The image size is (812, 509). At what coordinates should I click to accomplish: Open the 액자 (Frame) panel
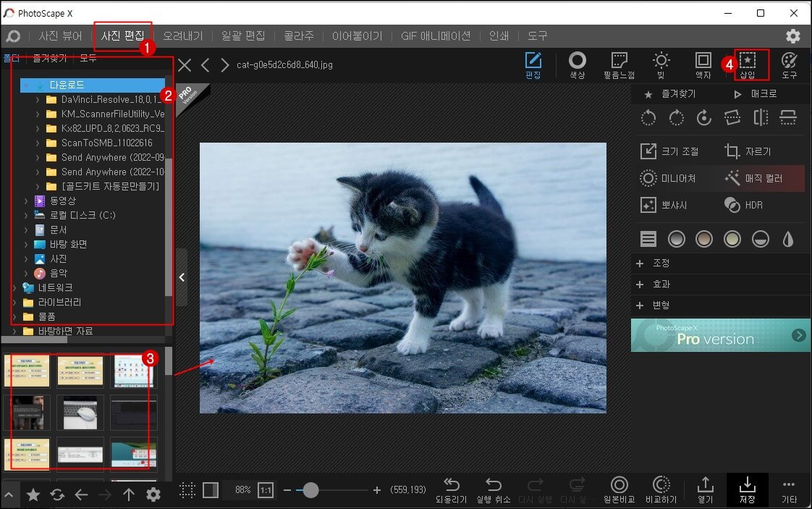point(703,65)
